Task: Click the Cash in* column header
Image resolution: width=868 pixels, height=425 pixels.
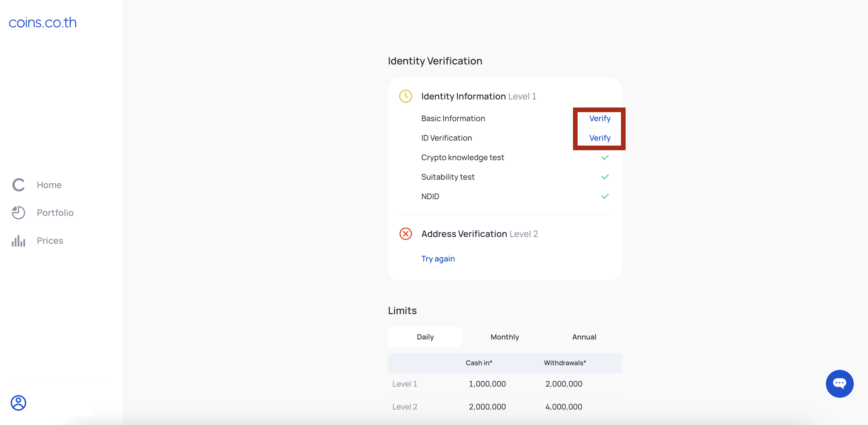Action: [479, 363]
